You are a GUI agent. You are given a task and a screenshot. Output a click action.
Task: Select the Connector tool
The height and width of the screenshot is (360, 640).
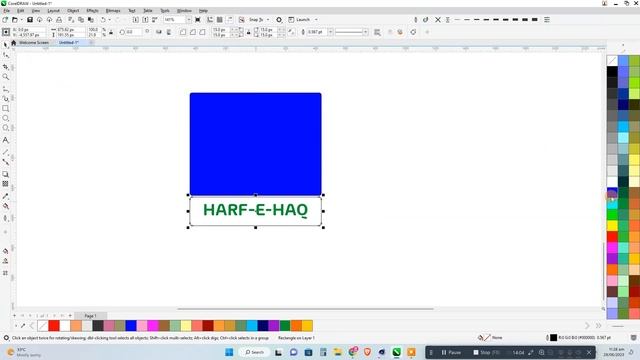(x=6, y=162)
